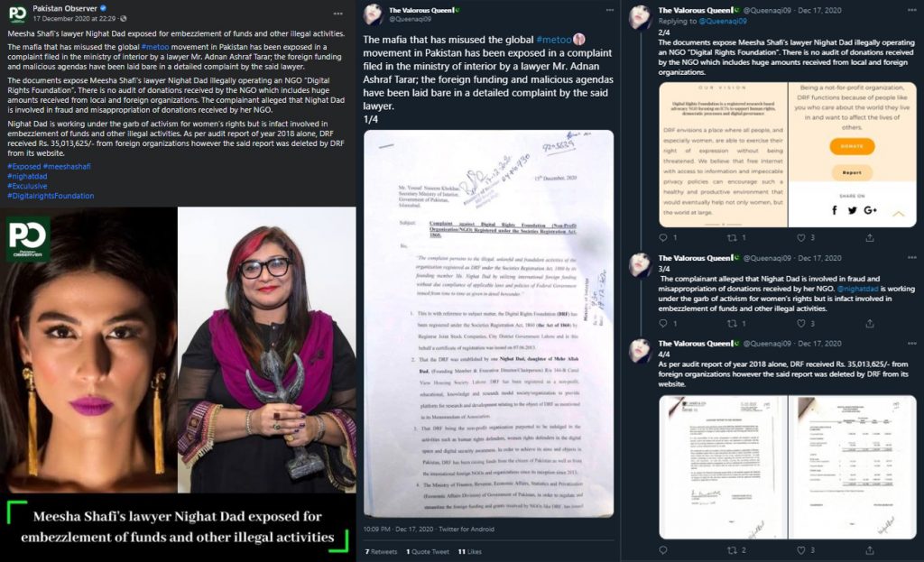View the 11 Likes list
Screen dimensions: 924x562
469,552
